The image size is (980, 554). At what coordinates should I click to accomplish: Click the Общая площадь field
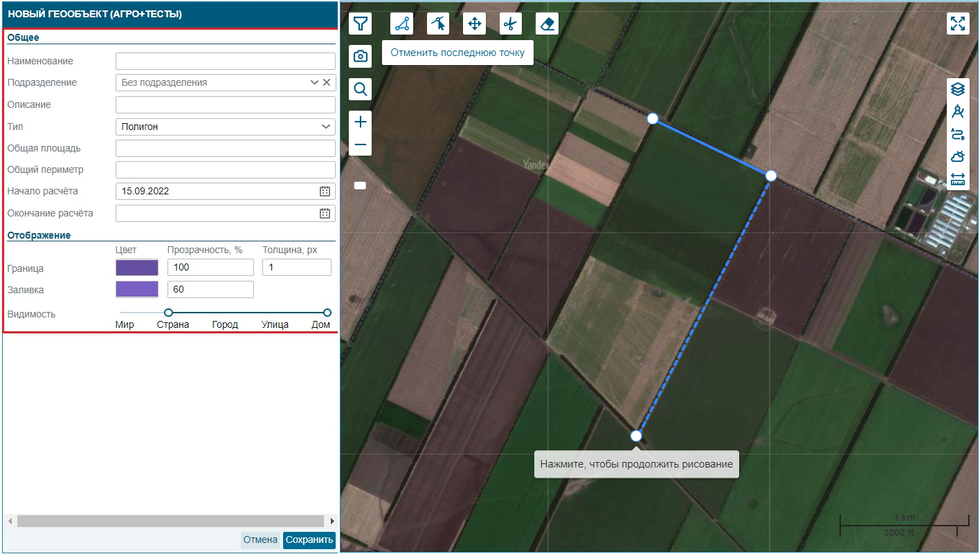(226, 148)
